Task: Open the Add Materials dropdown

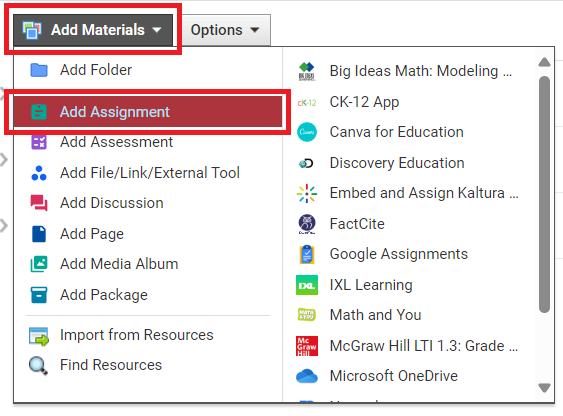Action: pos(93,30)
